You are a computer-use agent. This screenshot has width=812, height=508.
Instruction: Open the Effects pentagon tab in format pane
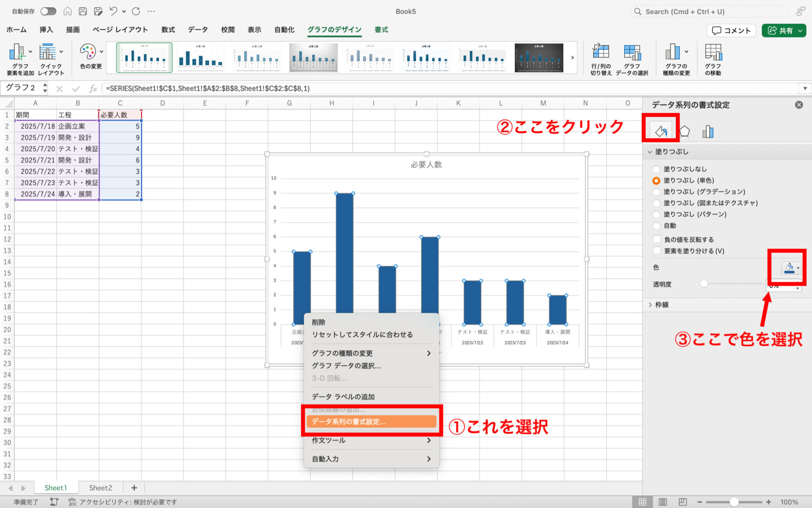point(684,132)
